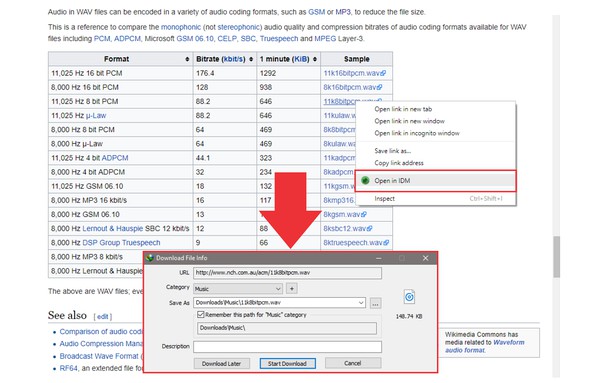Viewport: 612px width, 383px height.
Task: Download the 8kgsm.wav sample
Action: point(342,214)
